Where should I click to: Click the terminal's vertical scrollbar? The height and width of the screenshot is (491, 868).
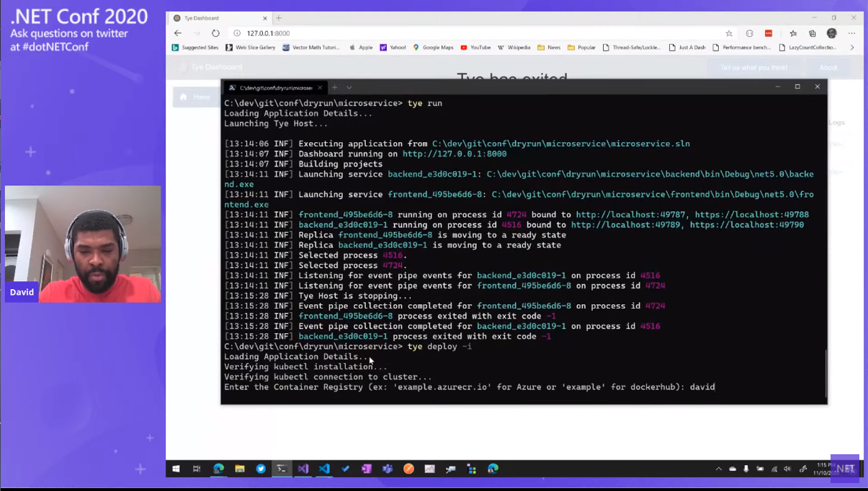tap(826, 371)
